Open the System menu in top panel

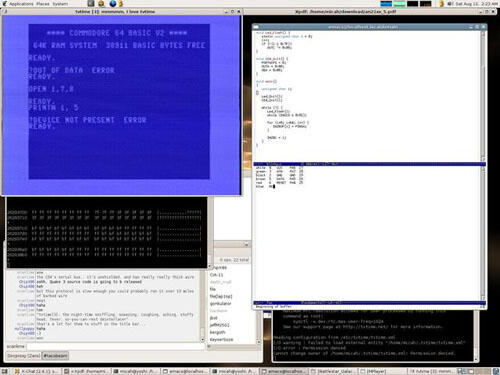[x=60, y=4]
